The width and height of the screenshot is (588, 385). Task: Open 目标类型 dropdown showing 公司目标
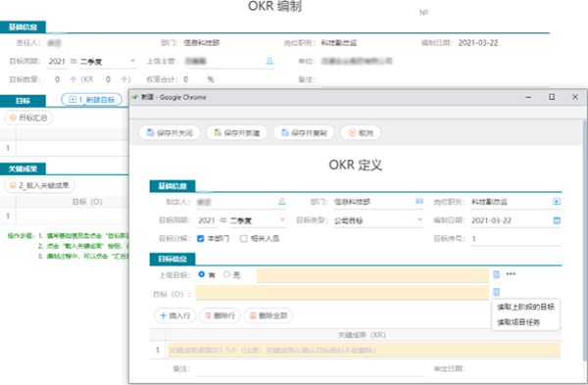pos(378,220)
